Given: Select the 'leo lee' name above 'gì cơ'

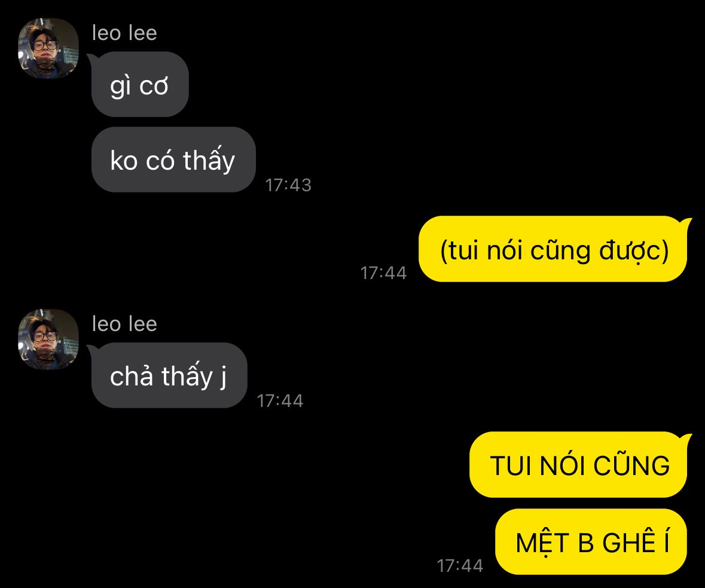Looking at the screenshot, I should 124,33.
